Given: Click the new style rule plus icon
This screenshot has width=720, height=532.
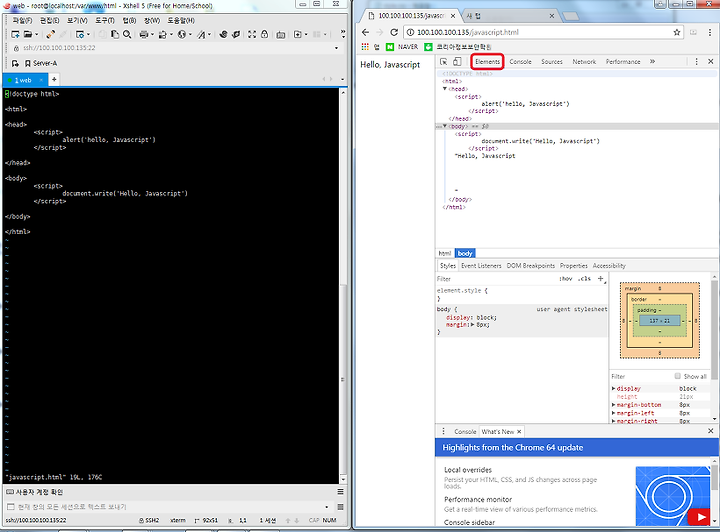Looking at the screenshot, I should 600,278.
